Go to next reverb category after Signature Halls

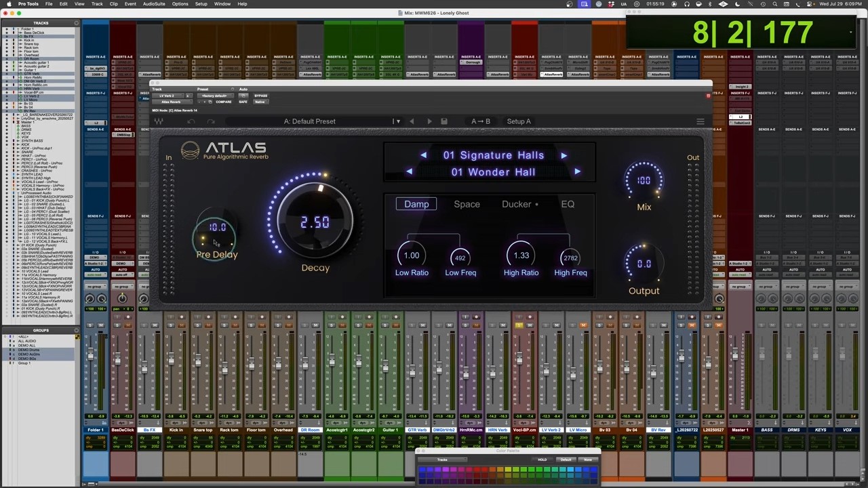tap(564, 155)
